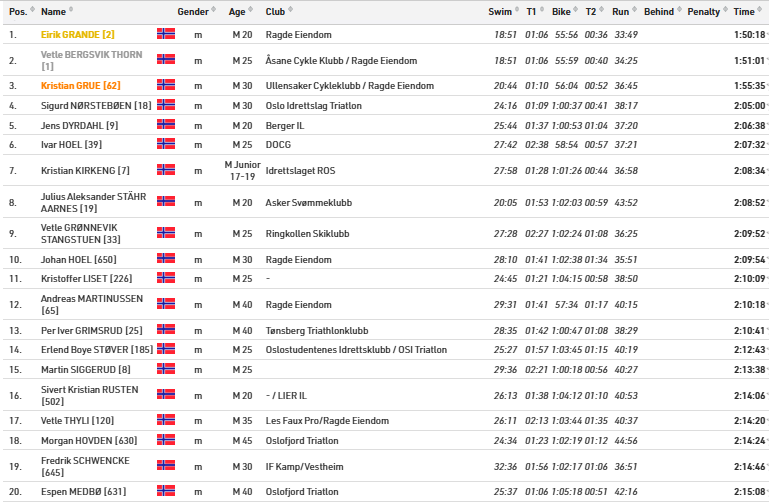This screenshot has width=769, height=503.
Task: Click the flag icon next to Kristian Grue
Action: [166, 85]
